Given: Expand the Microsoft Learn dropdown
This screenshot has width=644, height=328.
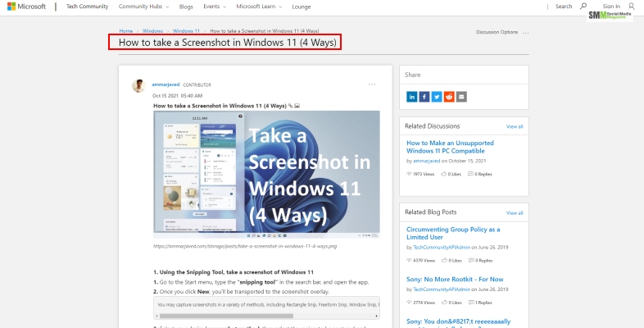Looking at the screenshot, I should pos(259,7).
